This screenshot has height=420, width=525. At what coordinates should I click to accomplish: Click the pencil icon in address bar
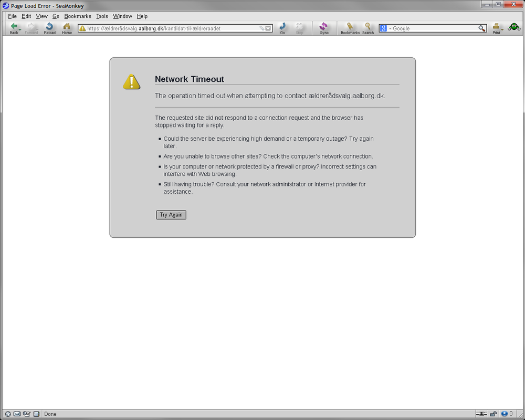point(262,28)
